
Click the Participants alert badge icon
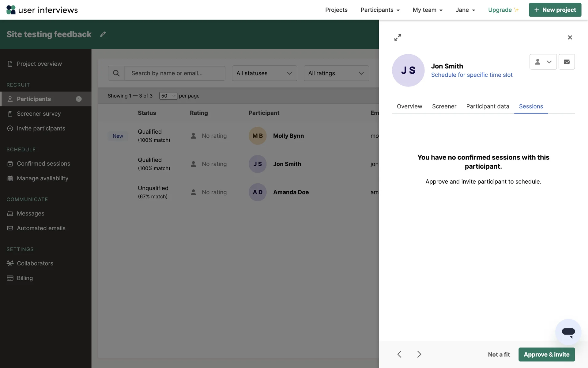(79, 99)
